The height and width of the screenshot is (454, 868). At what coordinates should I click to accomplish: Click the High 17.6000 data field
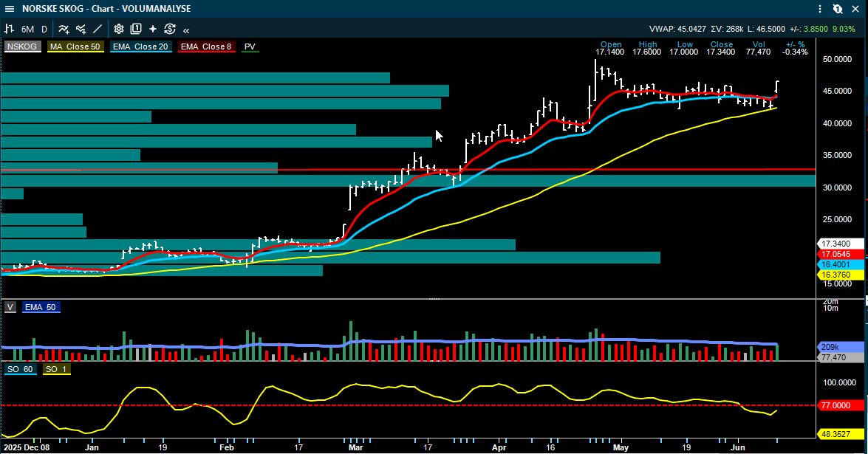(647, 48)
